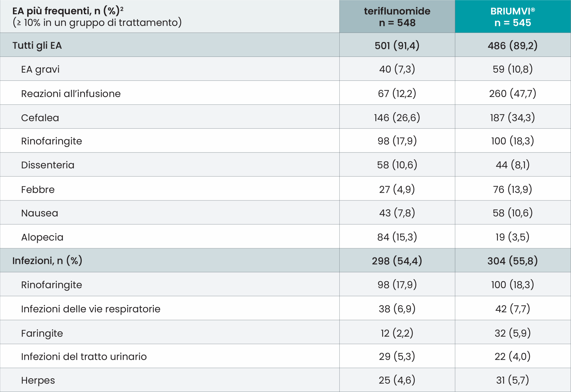Select the Febbre row label
The width and height of the screenshot is (571, 392).
tap(38, 189)
